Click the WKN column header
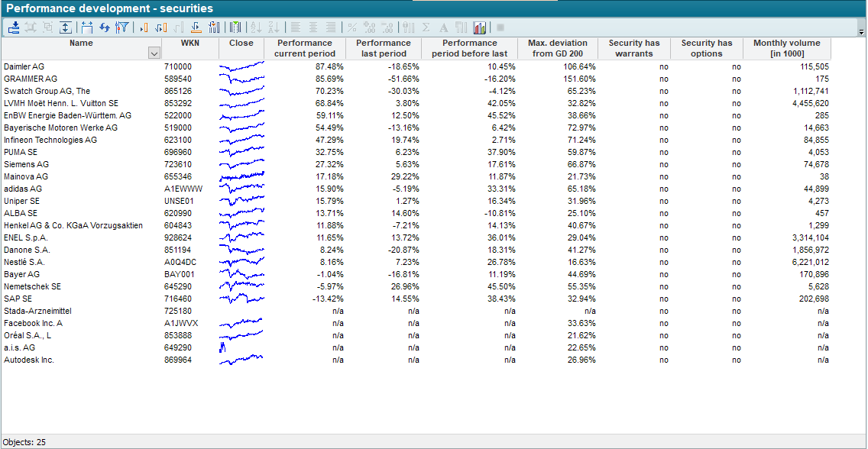The width and height of the screenshot is (868, 449). [190, 44]
